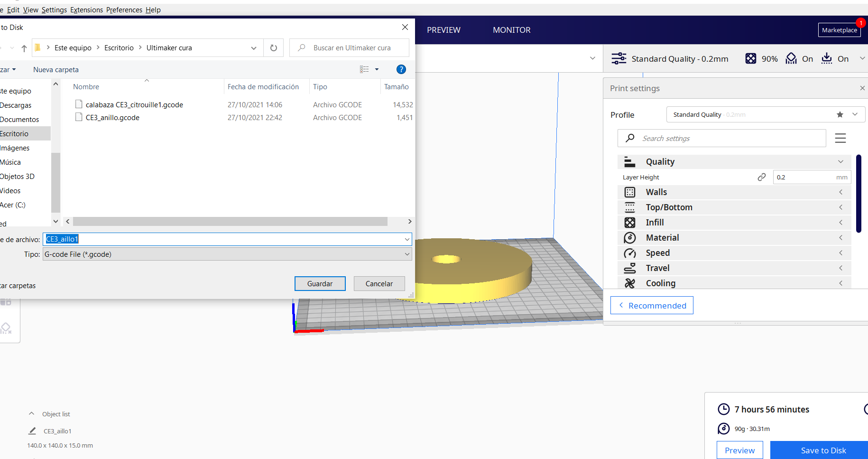Go up one folder level in dialog

click(x=24, y=48)
